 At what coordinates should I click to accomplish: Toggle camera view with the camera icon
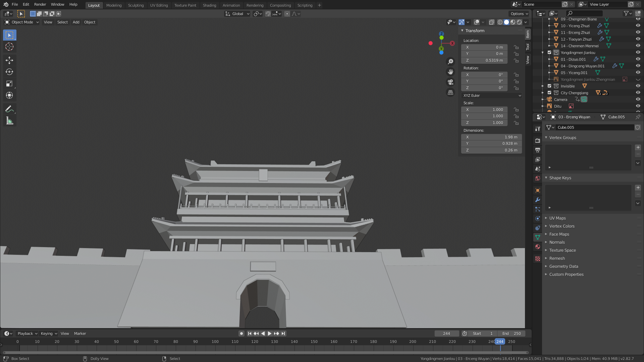(450, 82)
